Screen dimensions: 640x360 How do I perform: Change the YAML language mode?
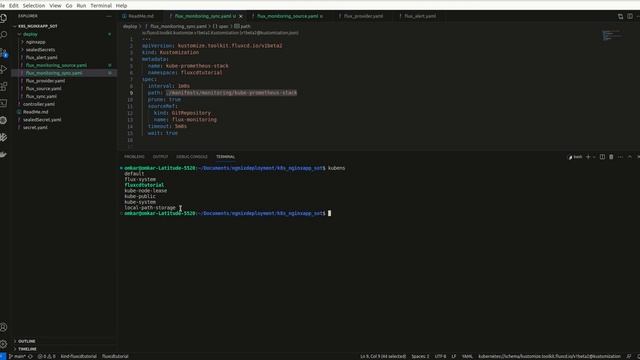coord(467,356)
